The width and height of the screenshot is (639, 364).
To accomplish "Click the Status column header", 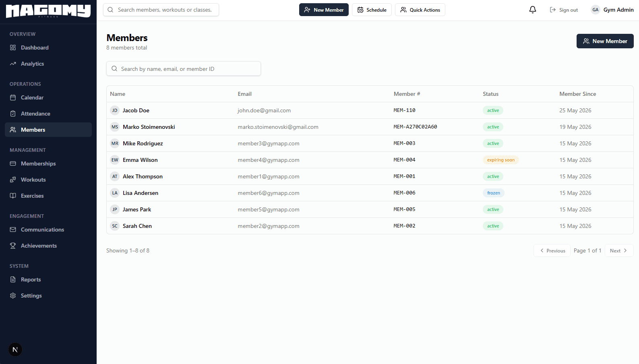I will (490, 94).
